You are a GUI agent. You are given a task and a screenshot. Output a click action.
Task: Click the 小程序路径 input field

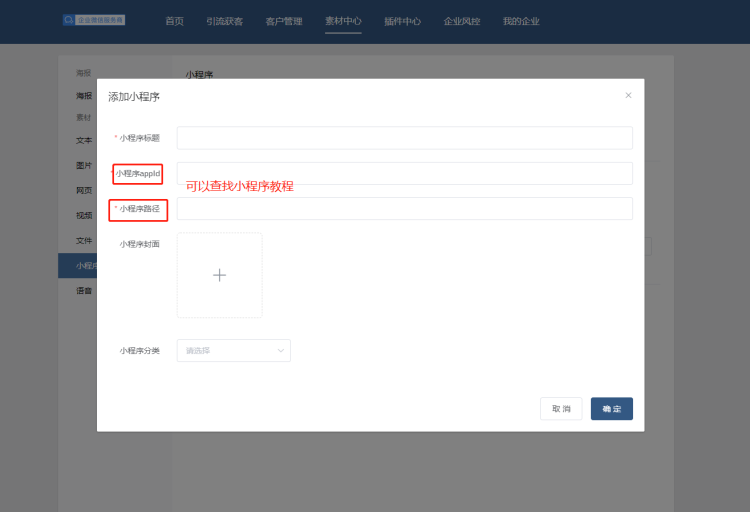click(404, 208)
